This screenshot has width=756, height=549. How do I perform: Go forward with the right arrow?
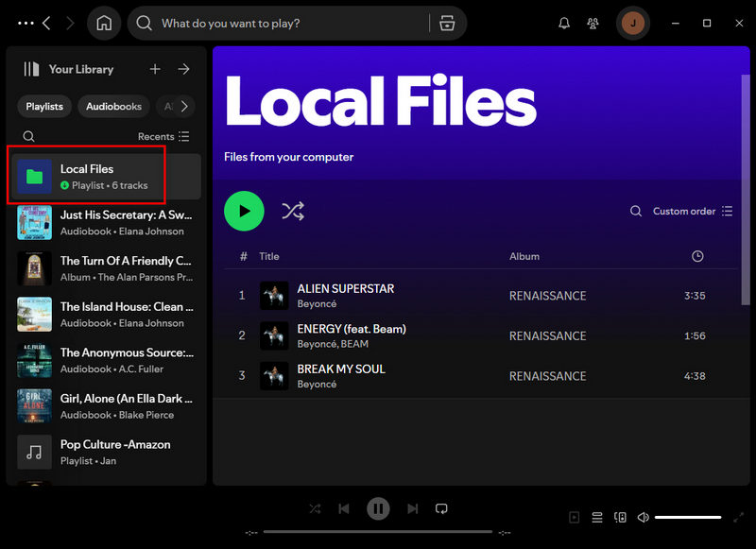tap(70, 23)
